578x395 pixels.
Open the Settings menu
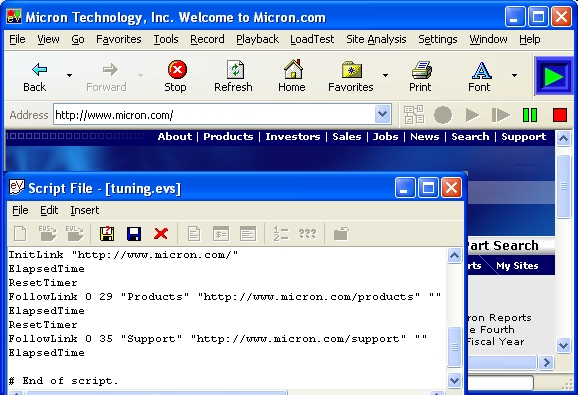(438, 39)
